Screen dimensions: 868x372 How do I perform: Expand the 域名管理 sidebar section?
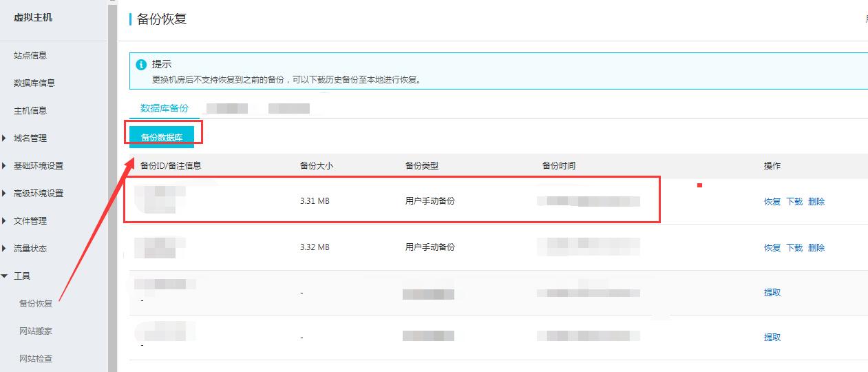pos(30,138)
